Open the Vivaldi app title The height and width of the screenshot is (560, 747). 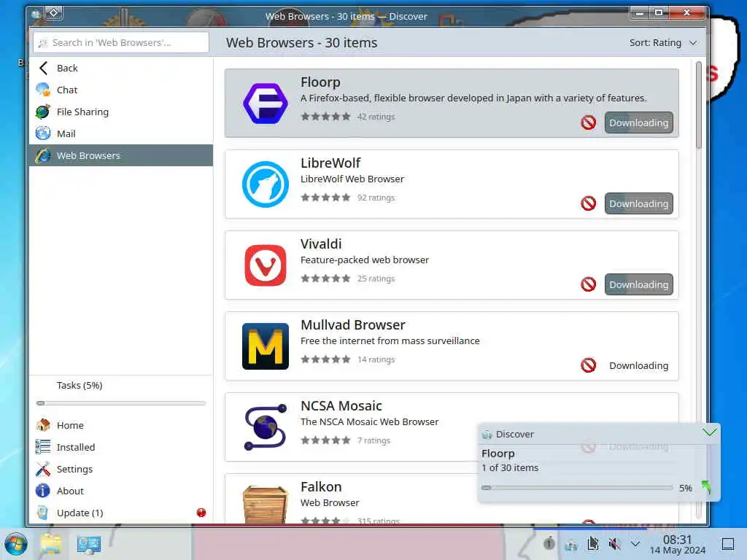pyautogui.click(x=321, y=244)
